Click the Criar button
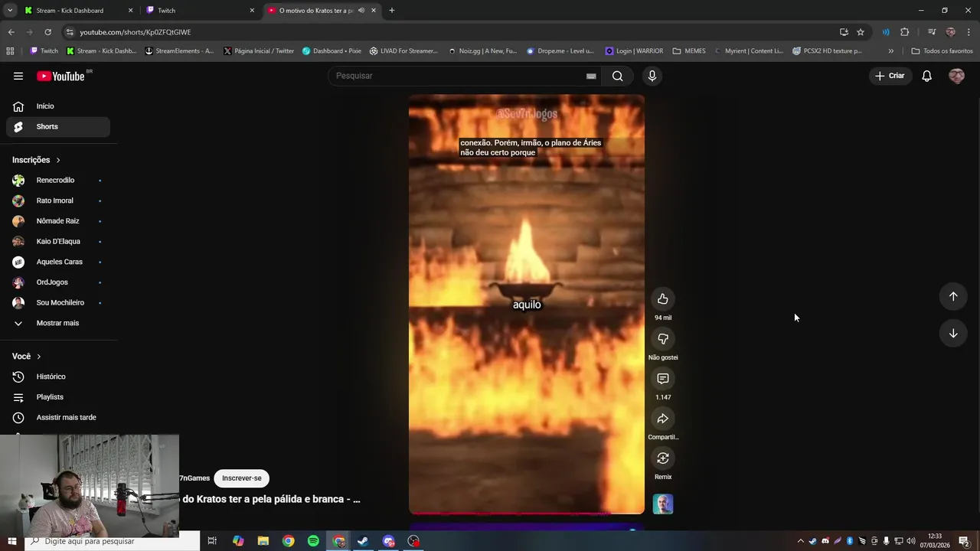 tap(890, 76)
